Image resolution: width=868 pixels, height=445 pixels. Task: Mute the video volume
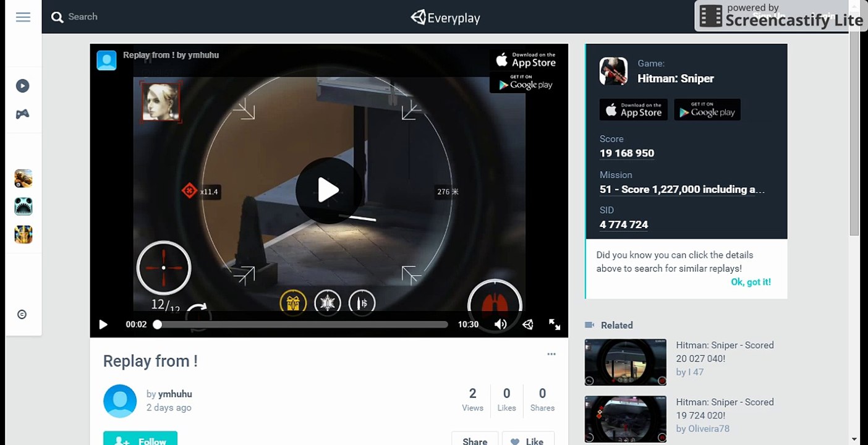click(x=501, y=324)
